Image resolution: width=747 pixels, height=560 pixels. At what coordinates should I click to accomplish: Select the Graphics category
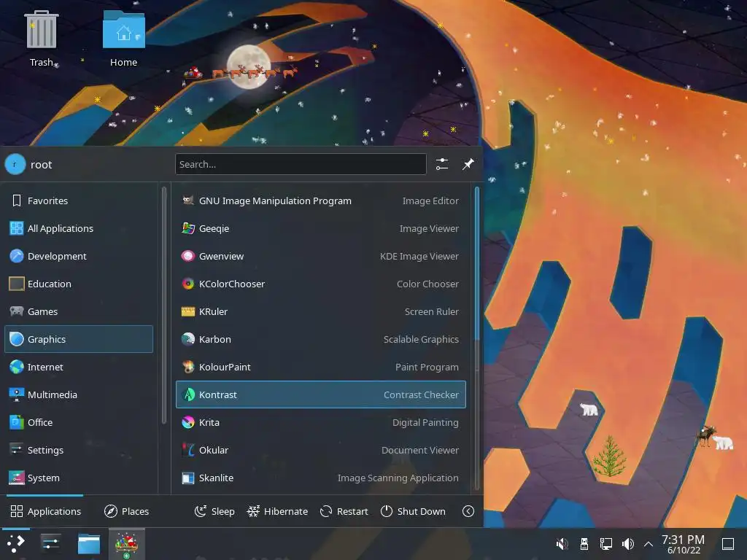79,339
